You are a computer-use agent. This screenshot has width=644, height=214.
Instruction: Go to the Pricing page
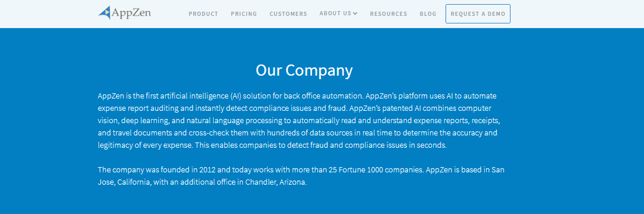pyautogui.click(x=244, y=14)
